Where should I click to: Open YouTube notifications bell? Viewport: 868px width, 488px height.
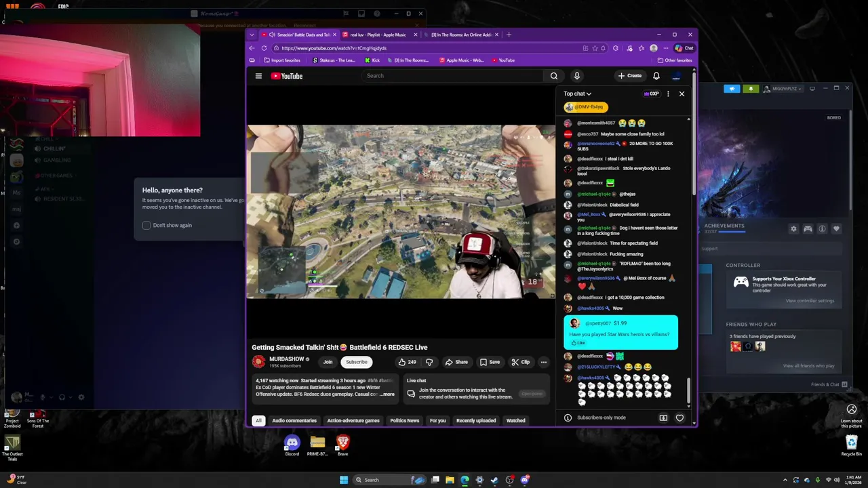point(656,76)
